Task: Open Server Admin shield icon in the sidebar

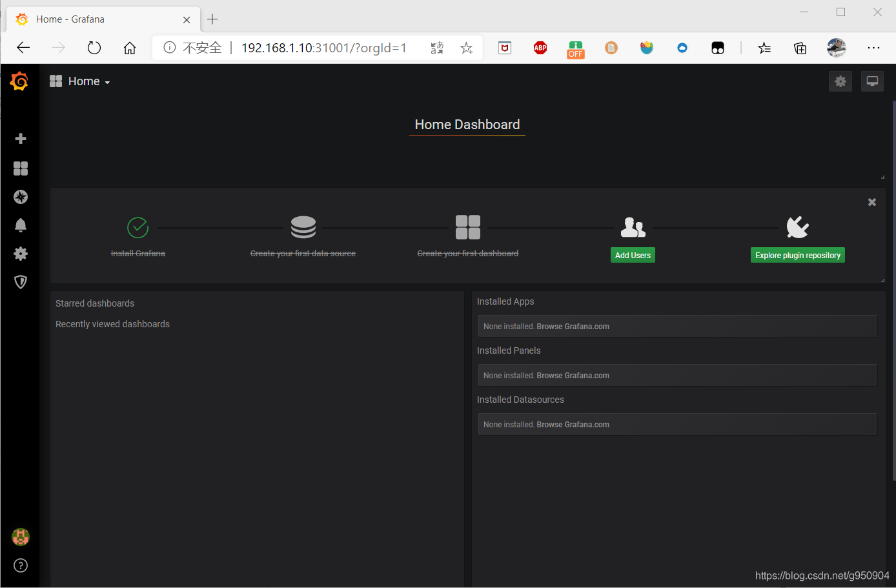Action: [21, 282]
